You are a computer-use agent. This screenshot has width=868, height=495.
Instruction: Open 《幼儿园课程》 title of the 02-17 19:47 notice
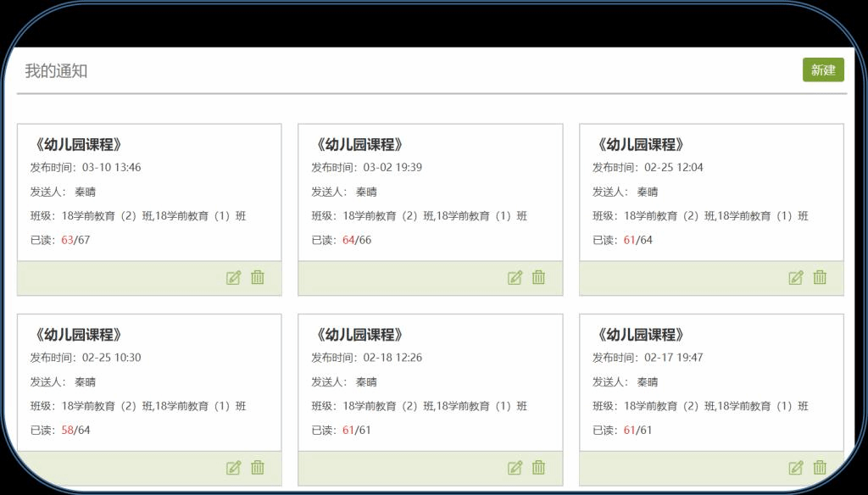click(639, 335)
